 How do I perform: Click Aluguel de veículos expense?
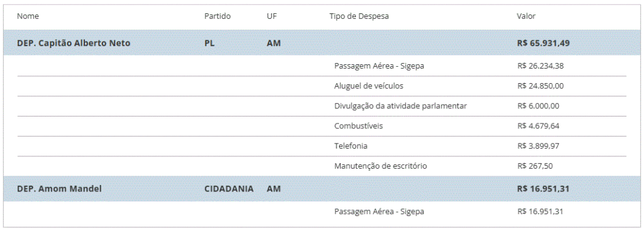369,86
